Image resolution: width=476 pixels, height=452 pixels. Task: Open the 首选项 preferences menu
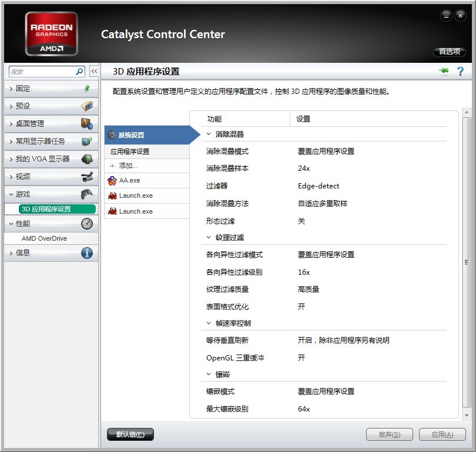point(450,52)
